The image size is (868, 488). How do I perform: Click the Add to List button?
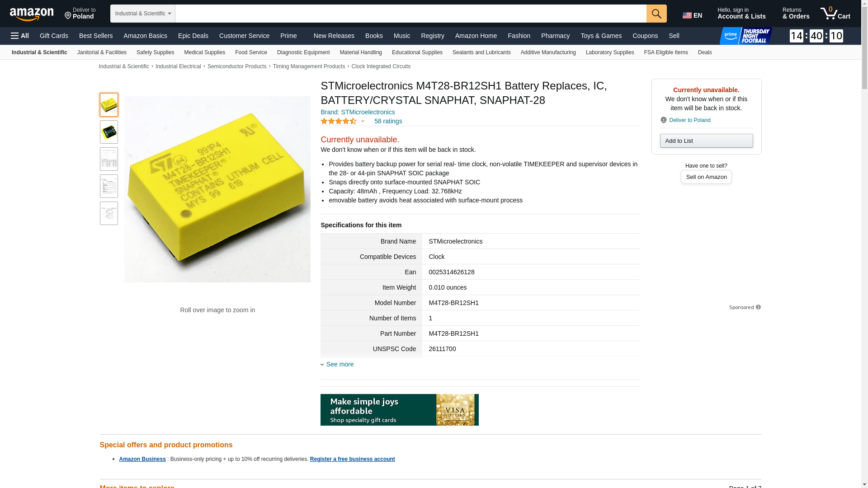pyautogui.click(x=706, y=141)
